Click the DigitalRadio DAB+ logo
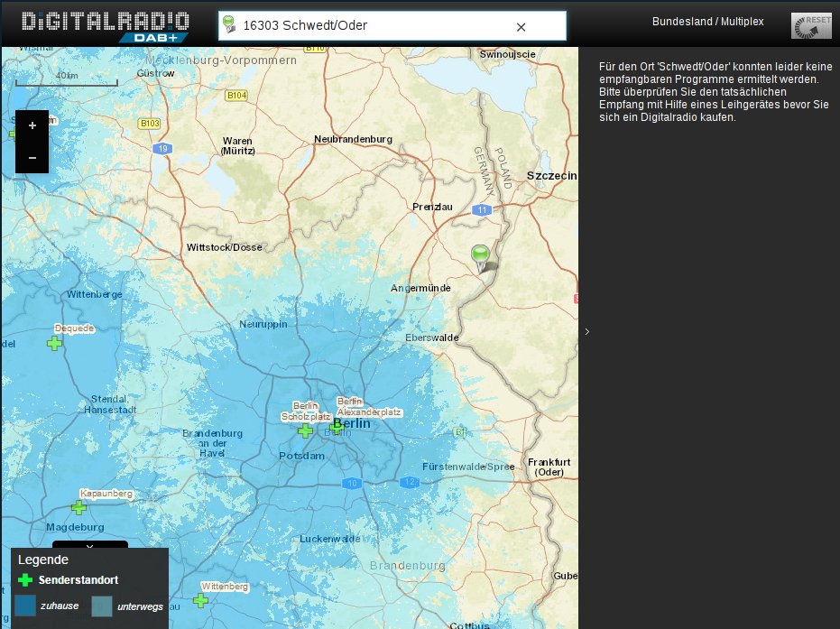840x629 pixels. point(105,24)
